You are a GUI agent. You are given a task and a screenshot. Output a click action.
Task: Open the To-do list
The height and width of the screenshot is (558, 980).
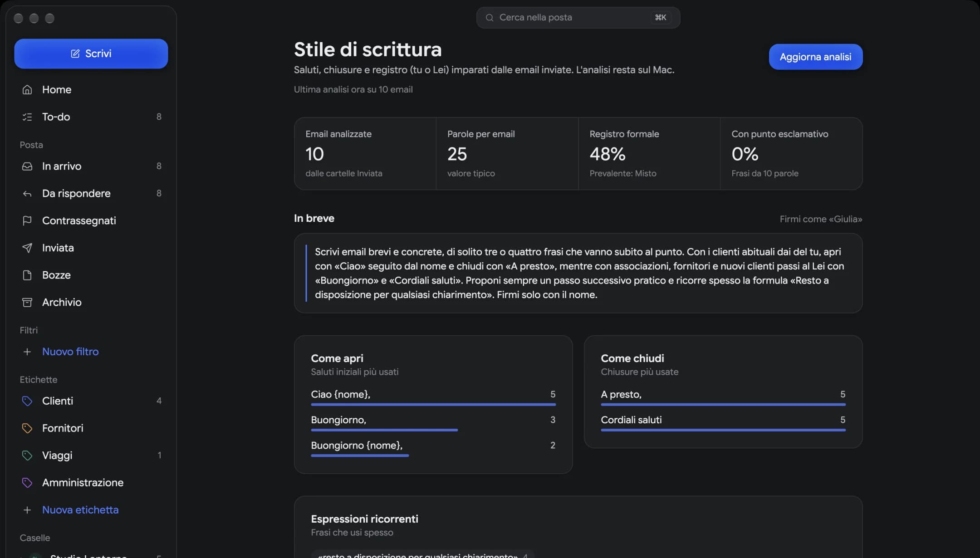(91, 117)
